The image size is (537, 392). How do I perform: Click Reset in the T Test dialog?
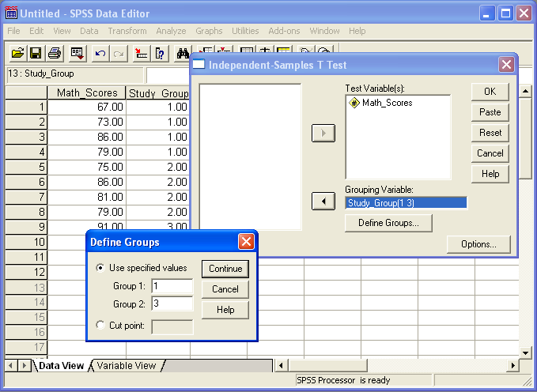[x=490, y=133]
